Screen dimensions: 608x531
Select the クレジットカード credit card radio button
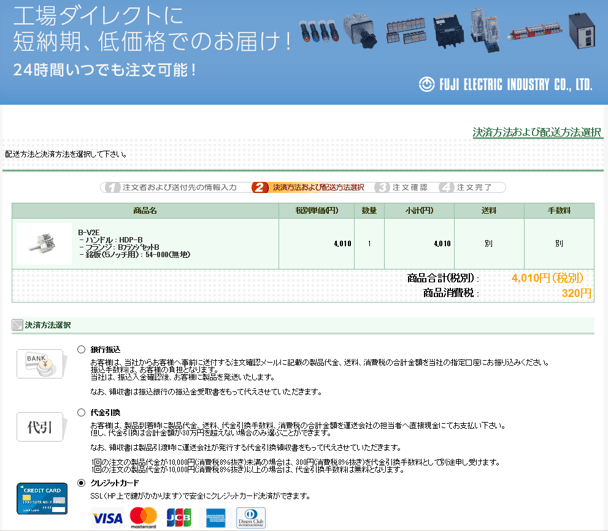(81, 483)
